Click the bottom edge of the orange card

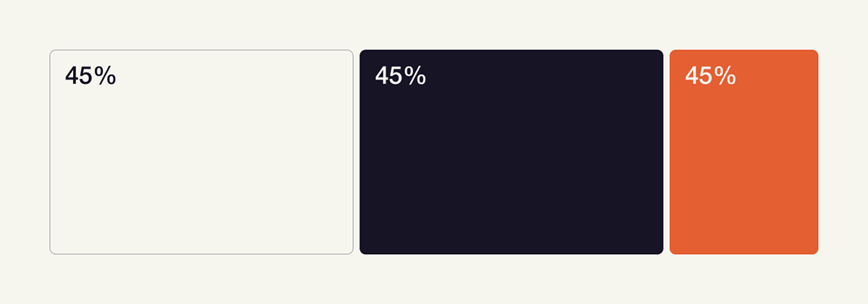click(x=744, y=253)
